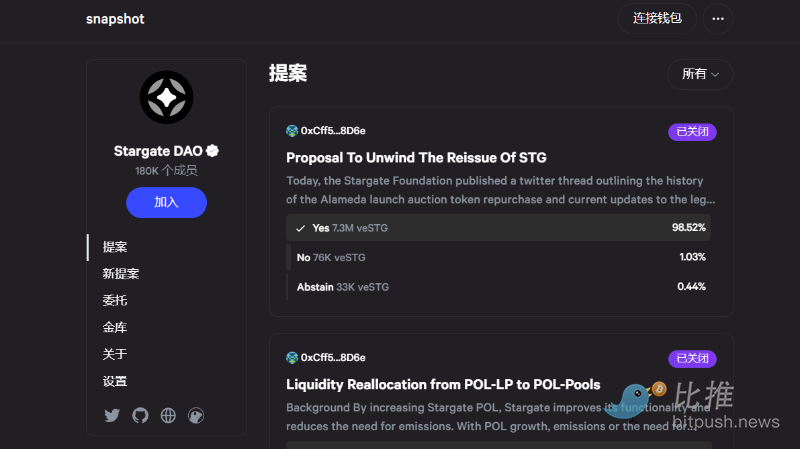Screen dimensions: 800x449
Task: Open the GitHub icon link
Action: click(x=140, y=415)
